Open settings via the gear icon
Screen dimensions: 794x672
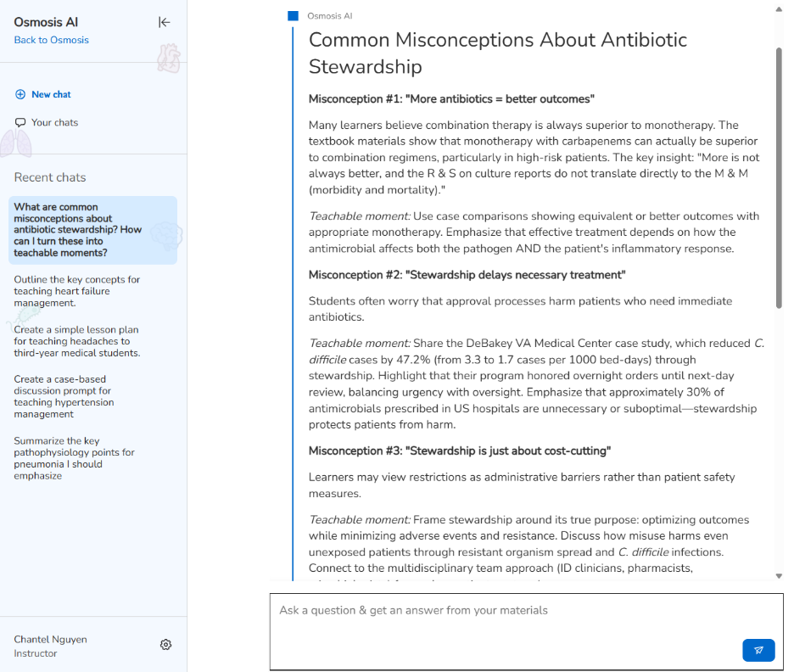pyautogui.click(x=165, y=645)
